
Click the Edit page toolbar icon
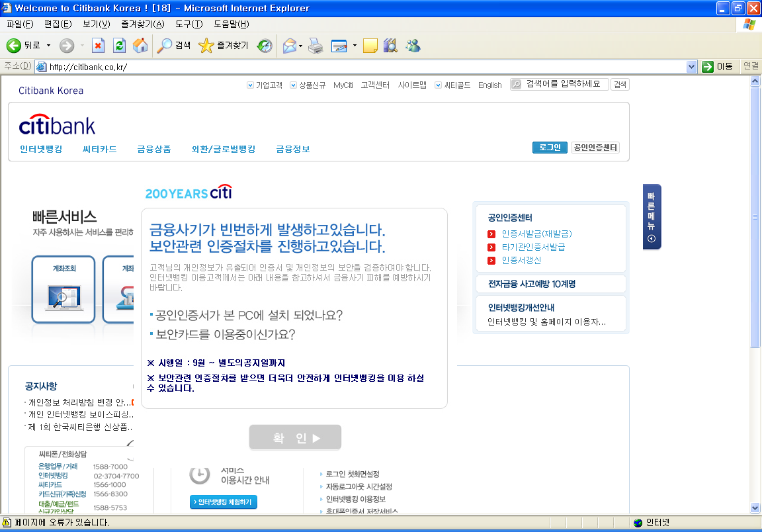pos(339,46)
